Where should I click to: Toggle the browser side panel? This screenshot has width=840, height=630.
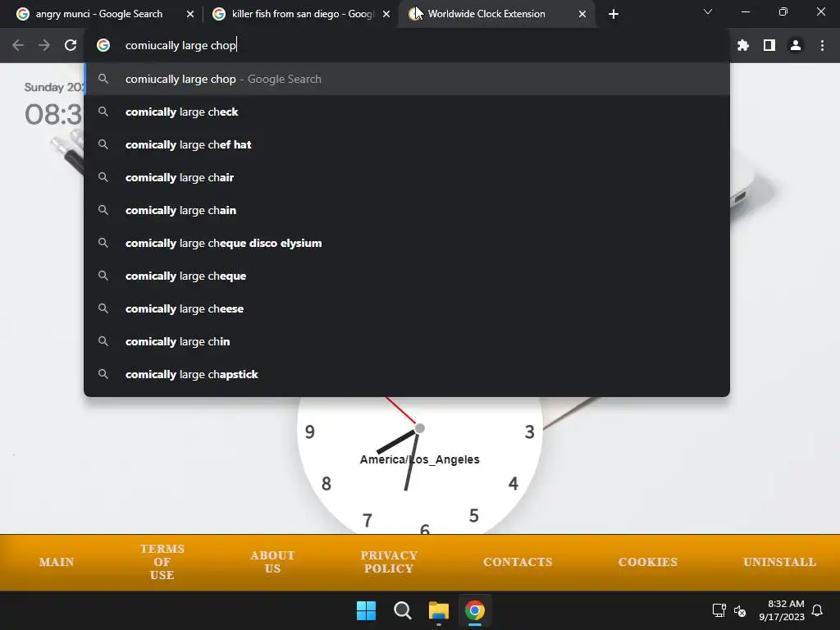point(769,46)
